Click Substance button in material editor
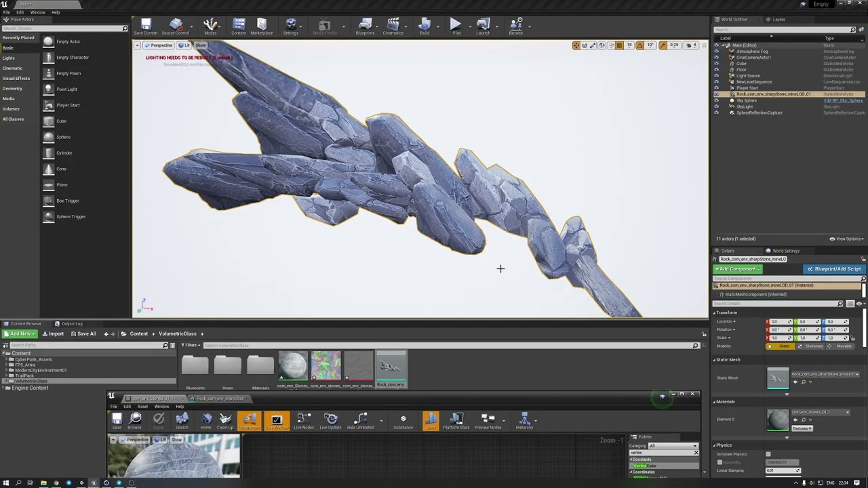 pyautogui.click(x=403, y=421)
